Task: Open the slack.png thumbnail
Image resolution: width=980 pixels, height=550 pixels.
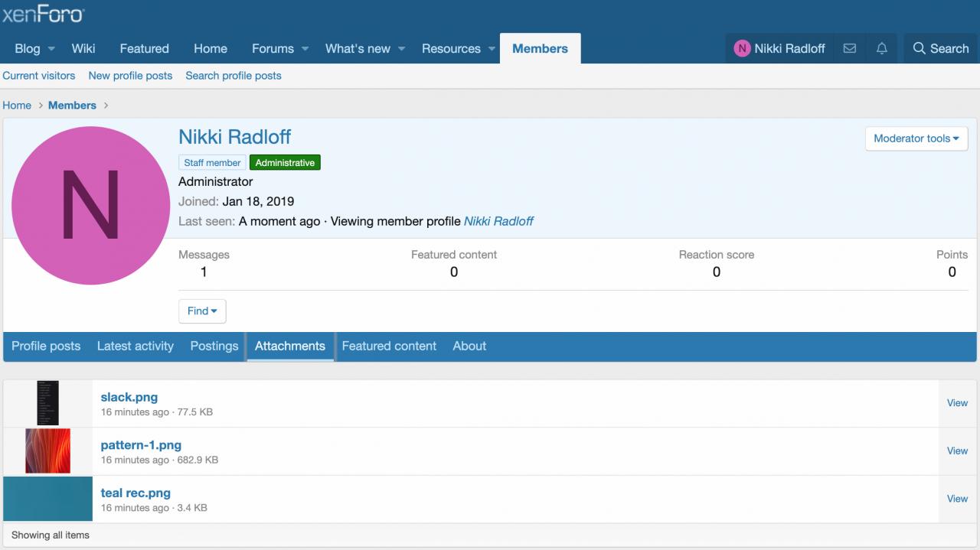Action: pos(47,403)
